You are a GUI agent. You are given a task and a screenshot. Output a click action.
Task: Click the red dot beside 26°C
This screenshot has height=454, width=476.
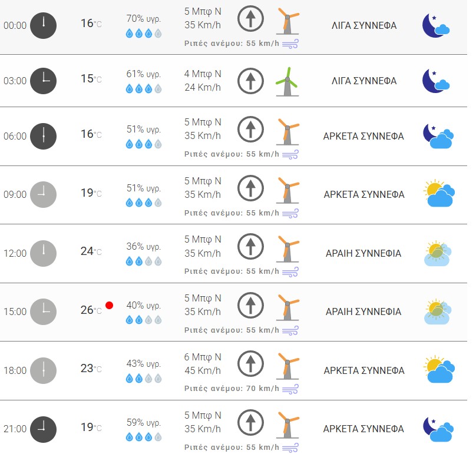(x=109, y=305)
